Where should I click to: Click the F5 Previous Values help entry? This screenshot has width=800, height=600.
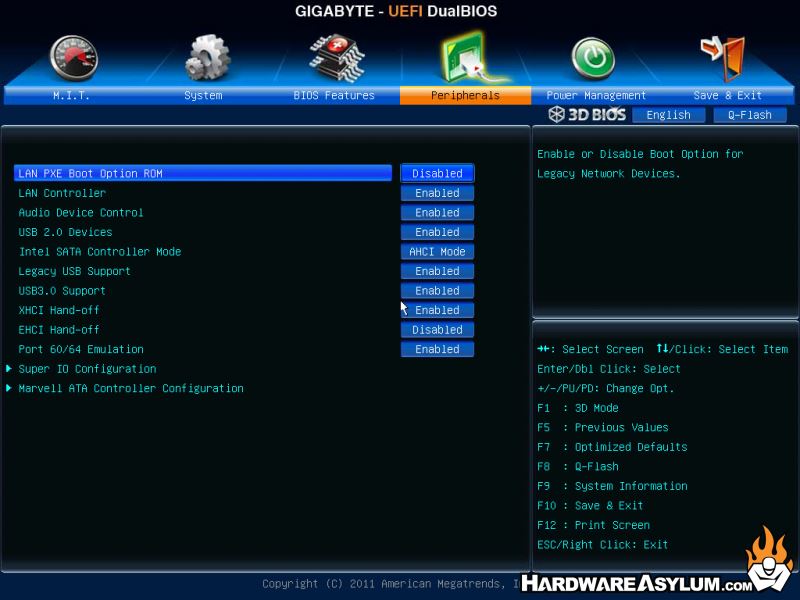(x=603, y=427)
